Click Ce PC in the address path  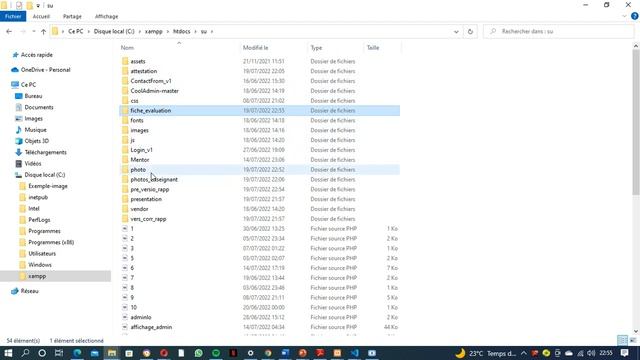pos(76,31)
